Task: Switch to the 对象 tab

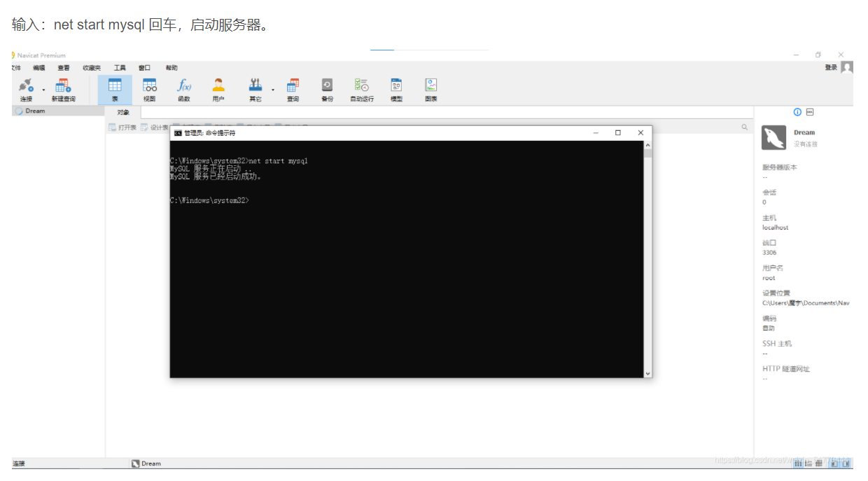Action: click(x=123, y=112)
